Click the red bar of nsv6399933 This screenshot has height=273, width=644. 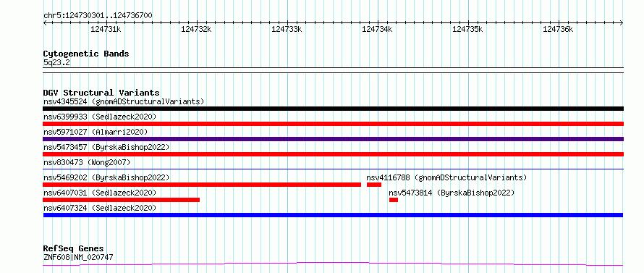pyautogui.click(x=333, y=124)
